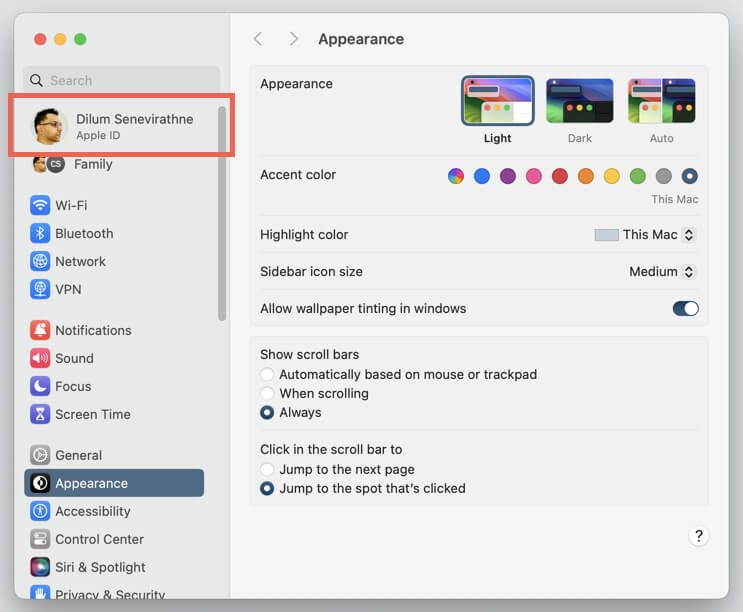The height and width of the screenshot is (612, 743).
Task: Select Jump to the spot that's clicked
Action: 267,488
